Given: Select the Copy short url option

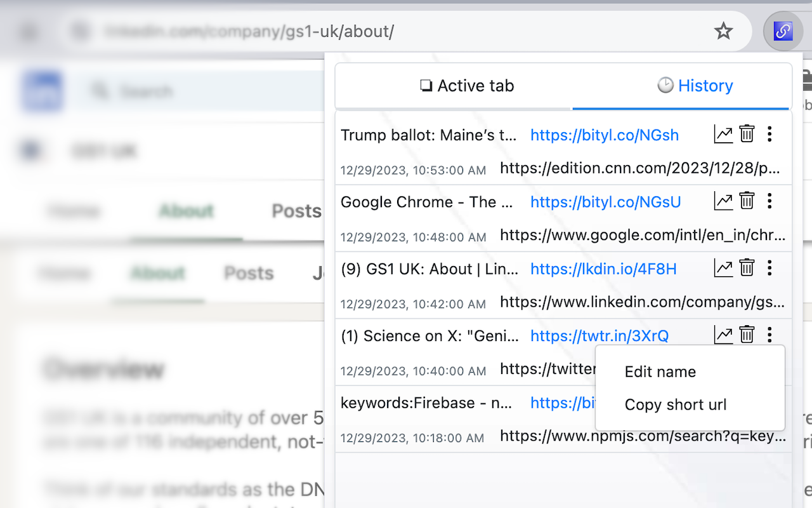Looking at the screenshot, I should click(x=675, y=404).
